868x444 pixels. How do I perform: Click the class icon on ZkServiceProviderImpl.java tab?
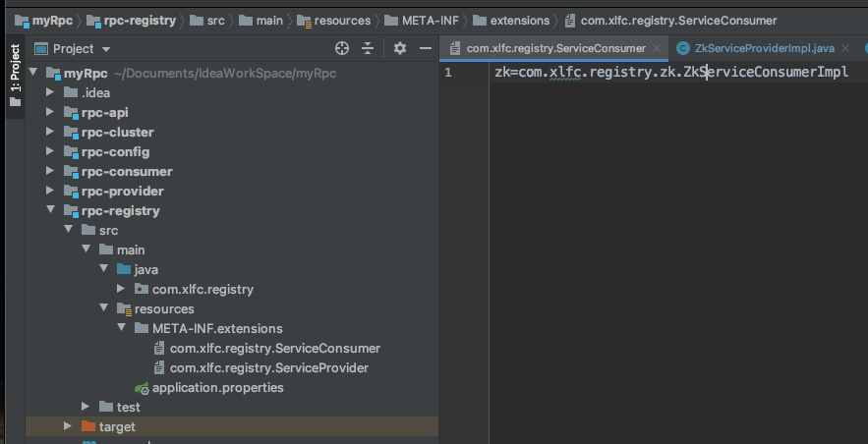click(683, 49)
